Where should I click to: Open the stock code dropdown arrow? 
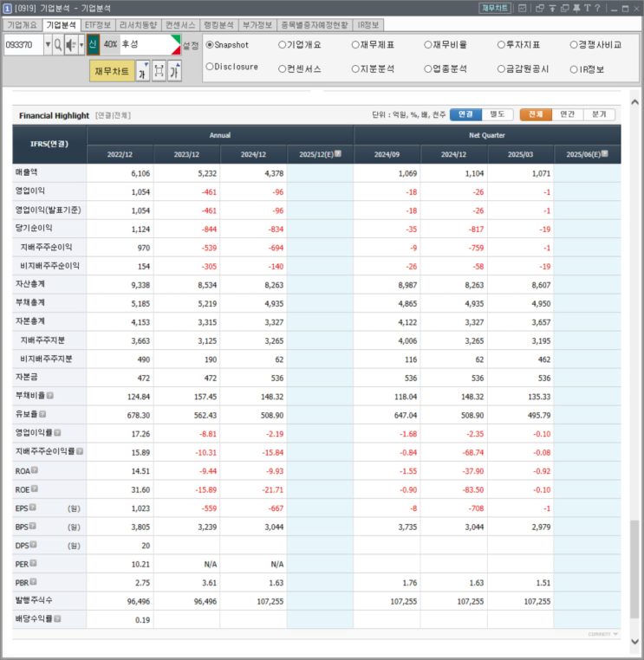[48, 45]
